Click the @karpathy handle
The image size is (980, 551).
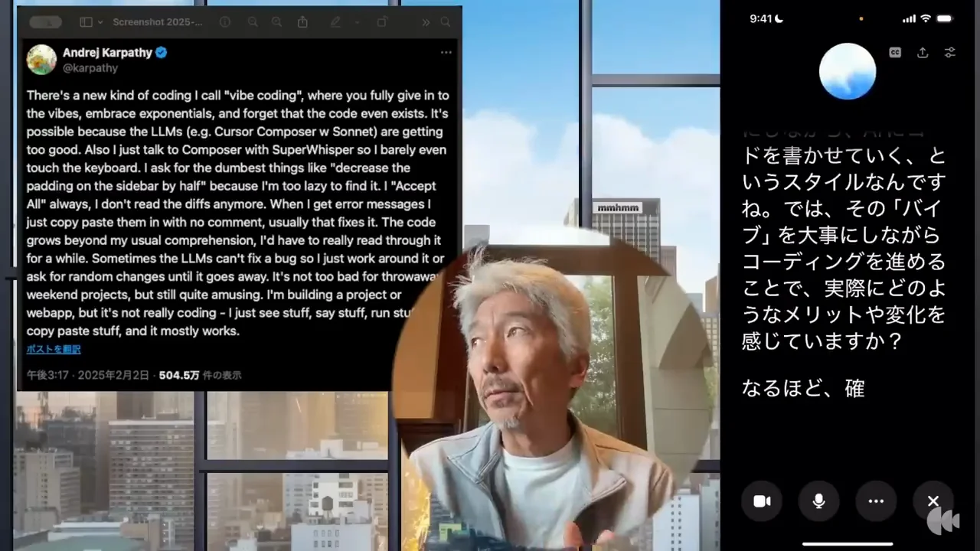(90, 67)
